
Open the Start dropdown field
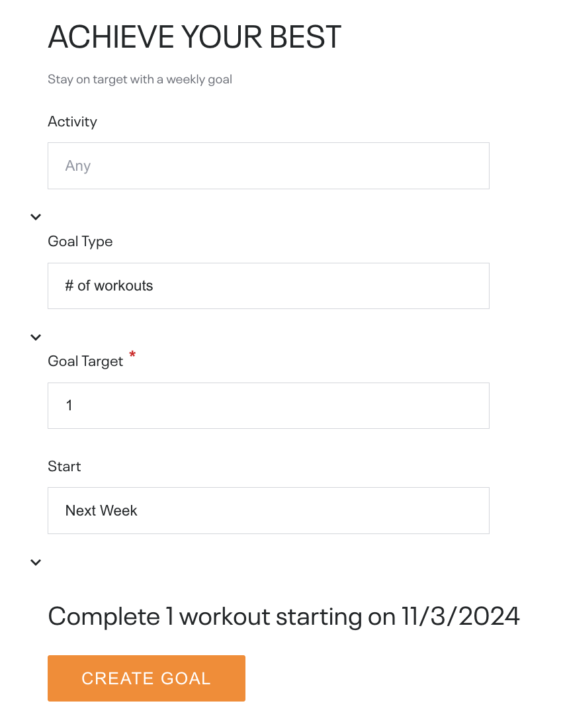tap(268, 510)
